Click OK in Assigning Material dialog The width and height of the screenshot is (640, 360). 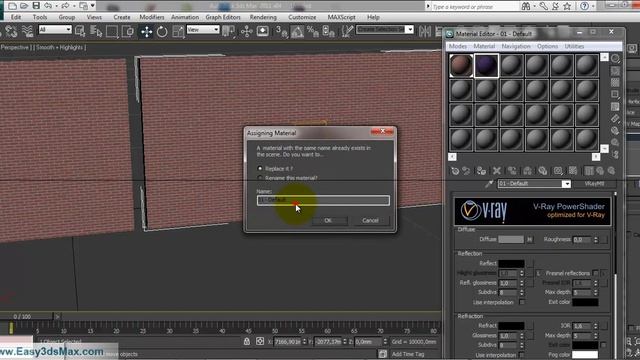pyautogui.click(x=329, y=220)
